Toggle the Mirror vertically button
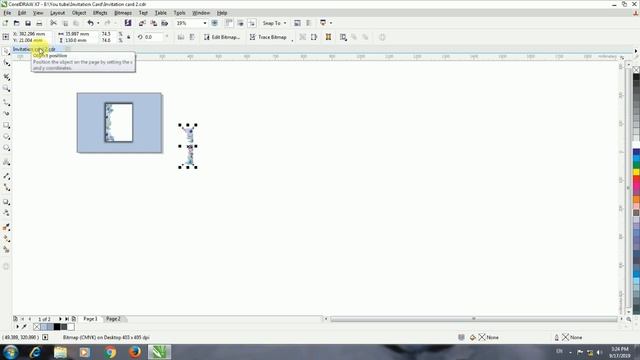Screen dimensions: 640x360 tap(192, 37)
